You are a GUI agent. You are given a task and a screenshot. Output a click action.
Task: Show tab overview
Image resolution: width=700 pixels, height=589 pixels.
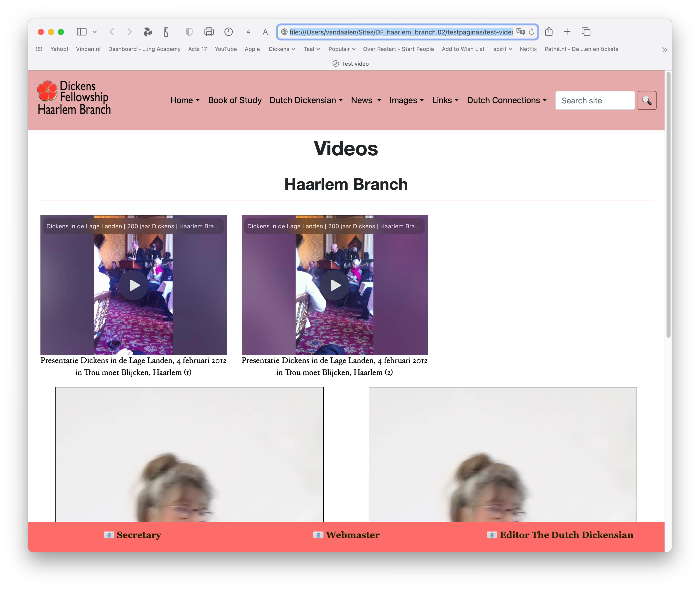point(586,32)
